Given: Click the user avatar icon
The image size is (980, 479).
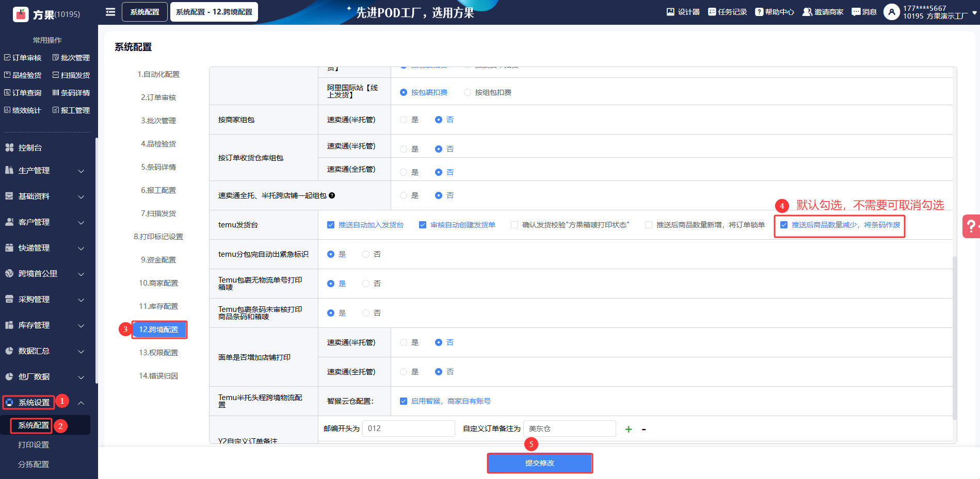Looking at the screenshot, I should click(x=891, y=12).
